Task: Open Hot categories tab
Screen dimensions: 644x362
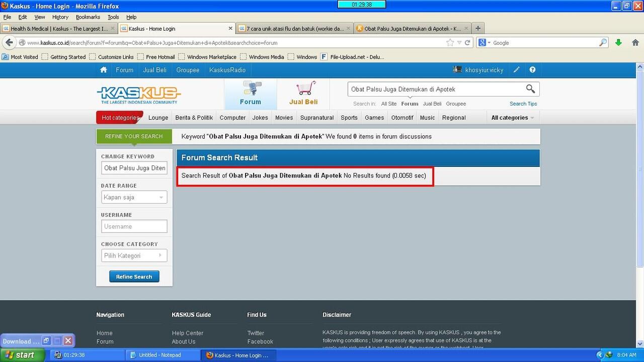Action: point(120,118)
